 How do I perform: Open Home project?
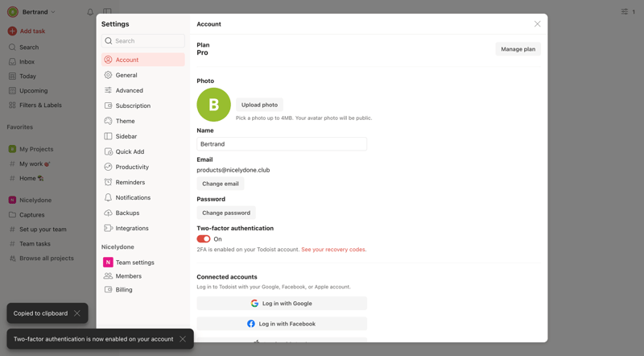coord(31,179)
